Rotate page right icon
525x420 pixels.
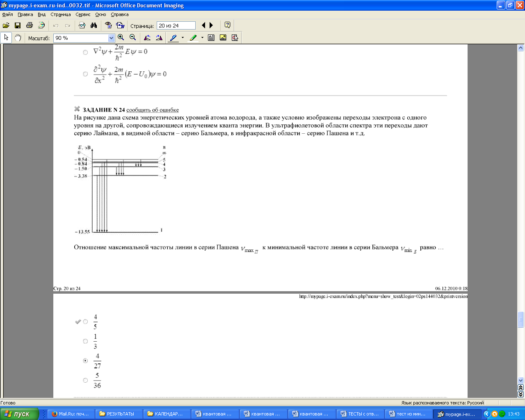(159, 38)
